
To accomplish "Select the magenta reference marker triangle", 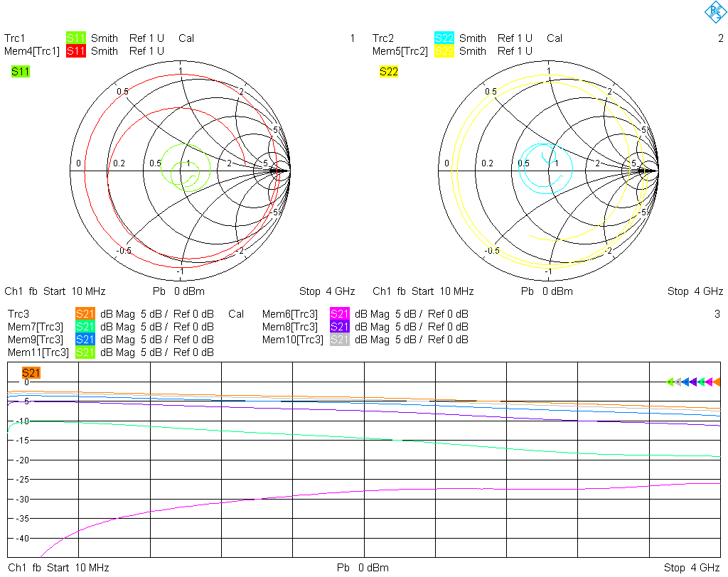I will coord(709,382).
